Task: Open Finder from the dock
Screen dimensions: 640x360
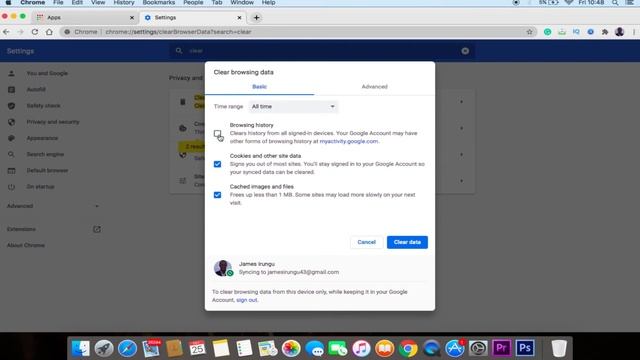Action: click(x=80, y=348)
